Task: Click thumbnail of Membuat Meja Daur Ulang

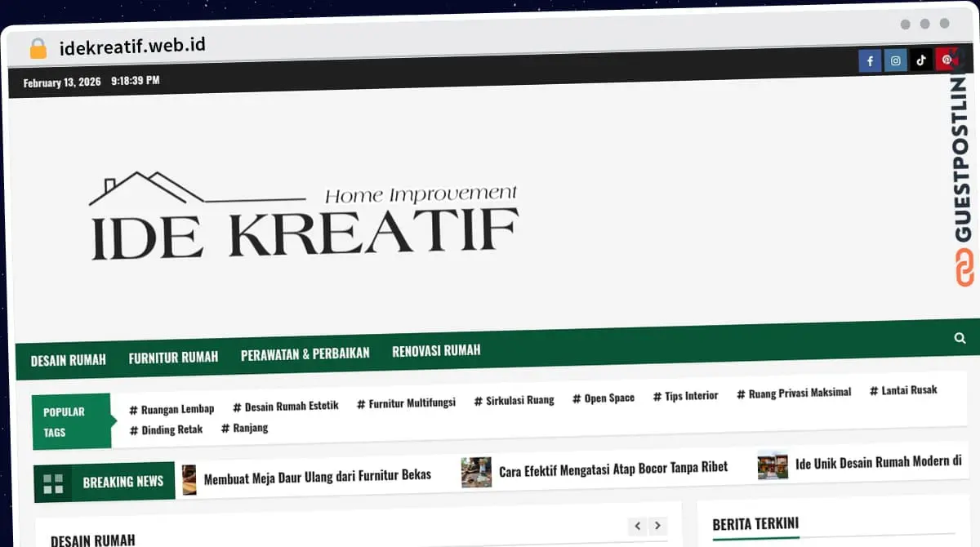Action: tap(189, 480)
